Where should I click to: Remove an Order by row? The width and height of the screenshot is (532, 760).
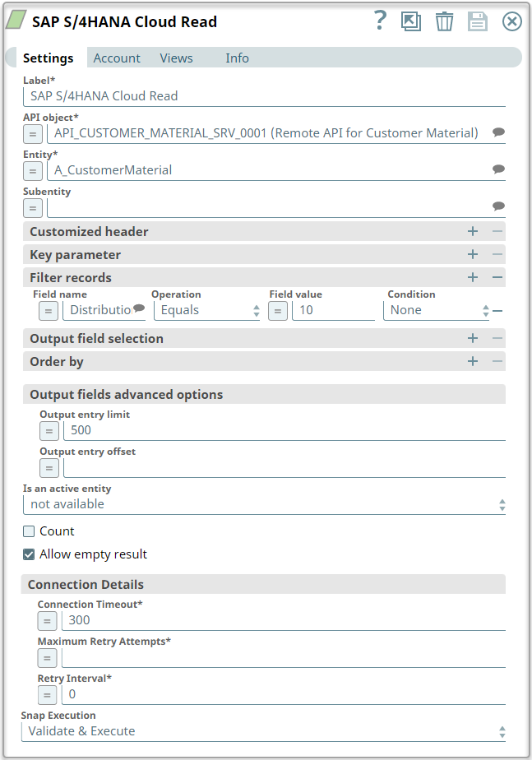497,361
